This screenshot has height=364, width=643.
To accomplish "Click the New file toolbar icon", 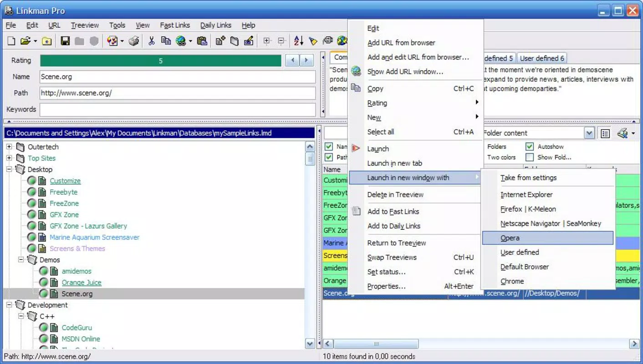I will (11, 41).
